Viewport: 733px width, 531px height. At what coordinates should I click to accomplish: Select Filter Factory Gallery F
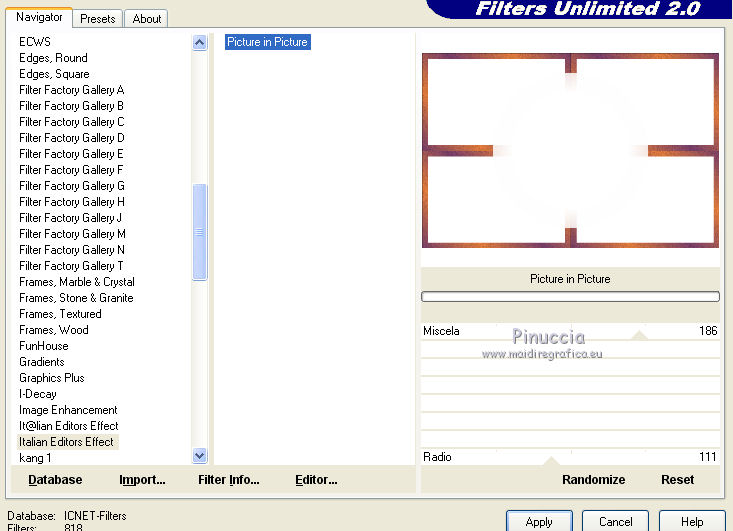coord(71,170)
